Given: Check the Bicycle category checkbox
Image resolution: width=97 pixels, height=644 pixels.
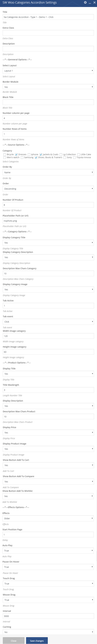Looking at the screenshot, I should coord(5,154).
